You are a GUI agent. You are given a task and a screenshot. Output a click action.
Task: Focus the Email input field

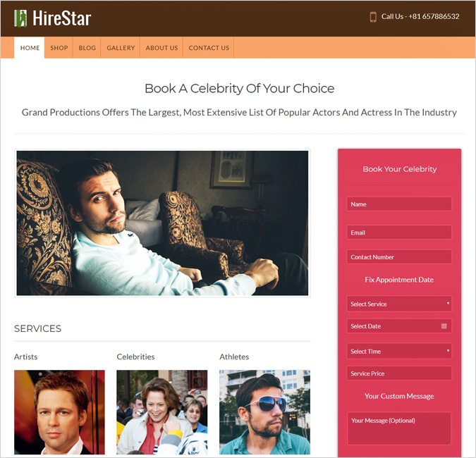click(x=399, y=233)
